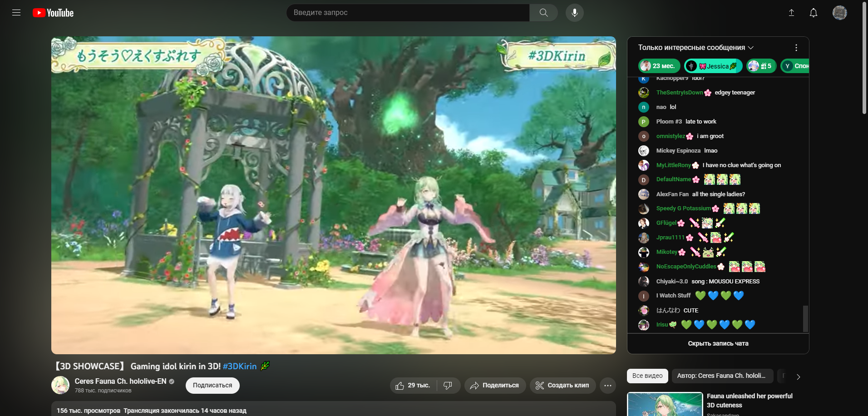Click chat message 'late to work'
This screenshot has width=868, height=416.
701,122
